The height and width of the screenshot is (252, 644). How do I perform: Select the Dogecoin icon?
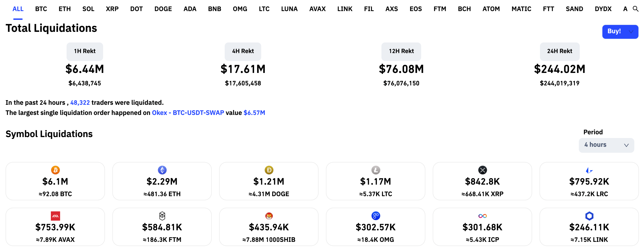click(269, 170)
